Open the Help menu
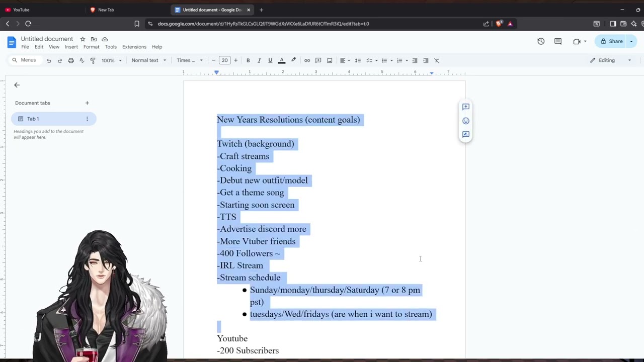This screenshot has height=362, width=644. (x=157, y=47)
